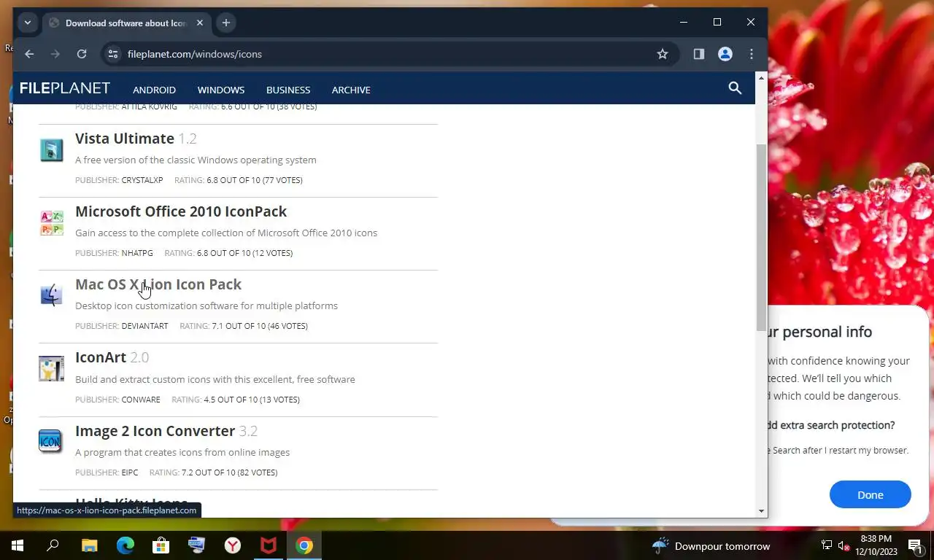934x560 pixels.
Task: Click 'Desktop icon customization software' description
Action: [207, 306]
